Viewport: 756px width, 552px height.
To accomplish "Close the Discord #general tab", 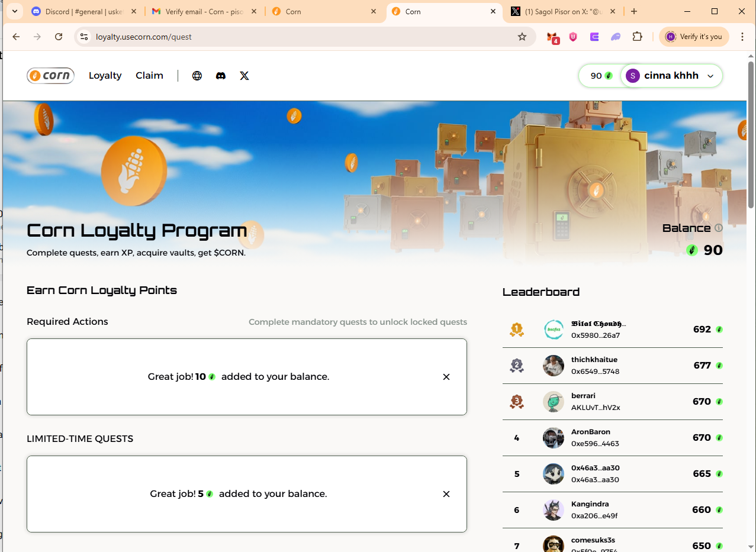I will click(x=134, y=11).
